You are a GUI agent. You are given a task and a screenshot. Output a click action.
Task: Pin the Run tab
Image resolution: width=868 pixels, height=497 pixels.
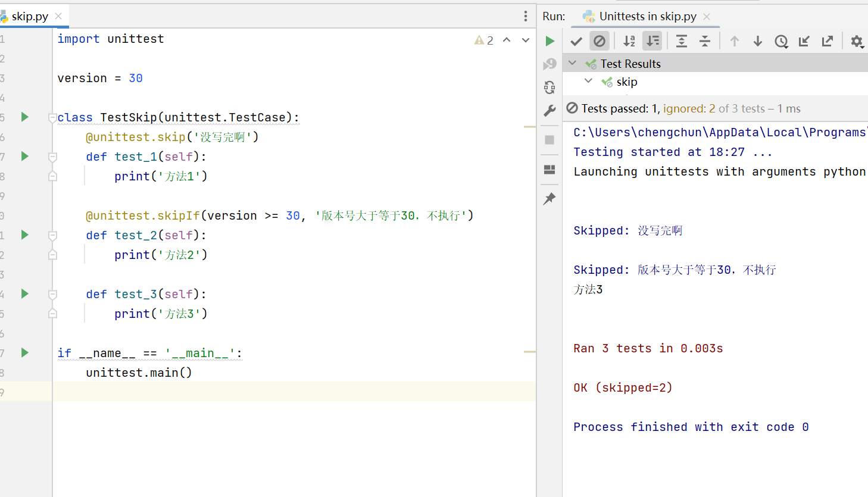click(549, 199)
